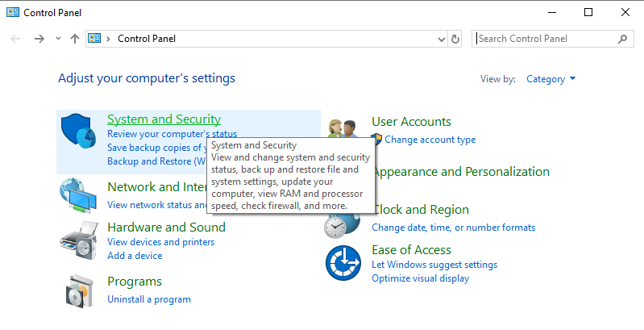Open Programs category heading
Screen dimensions: 644x330
click(135, 282)
